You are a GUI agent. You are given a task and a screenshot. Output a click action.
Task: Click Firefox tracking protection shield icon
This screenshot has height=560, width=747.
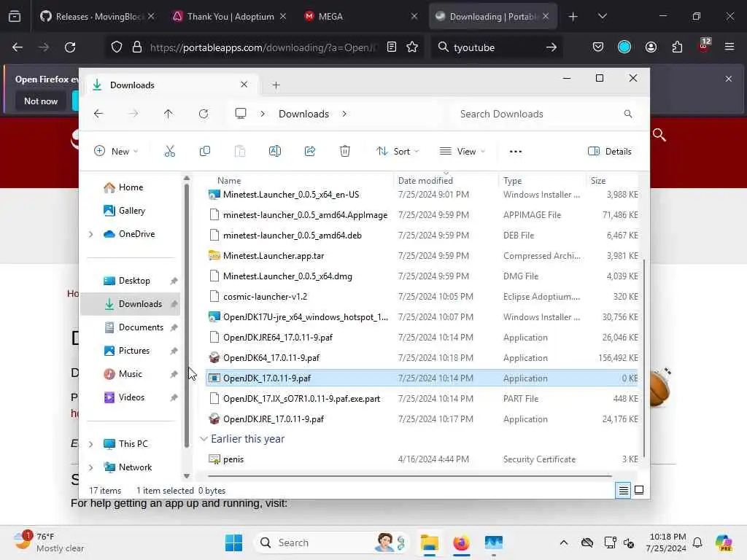[x=117, y=47]
